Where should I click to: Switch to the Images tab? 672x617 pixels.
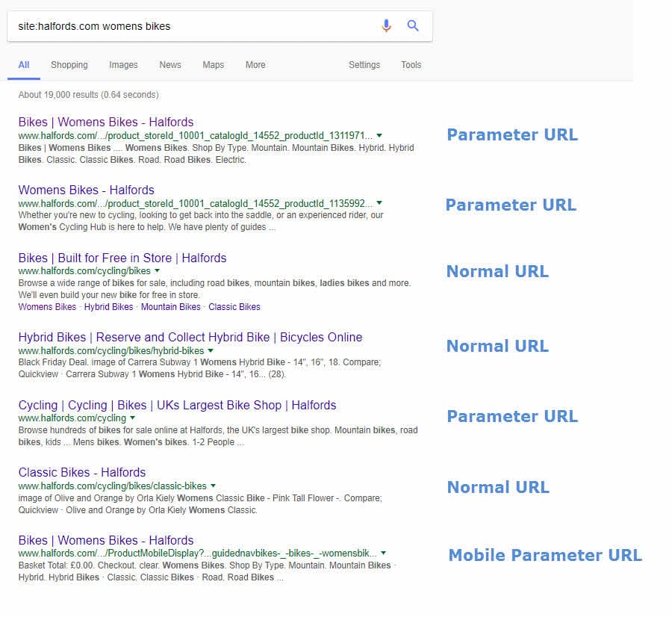(x=123, y=65)
